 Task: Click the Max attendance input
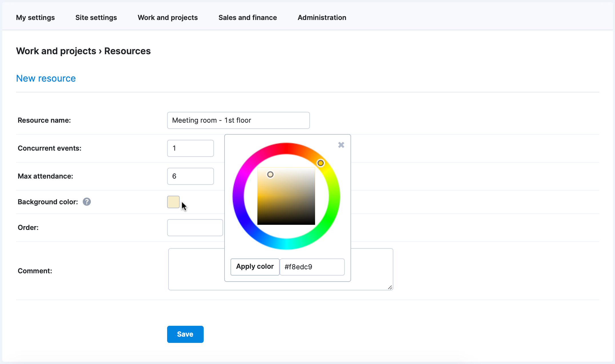pos(190,176)
